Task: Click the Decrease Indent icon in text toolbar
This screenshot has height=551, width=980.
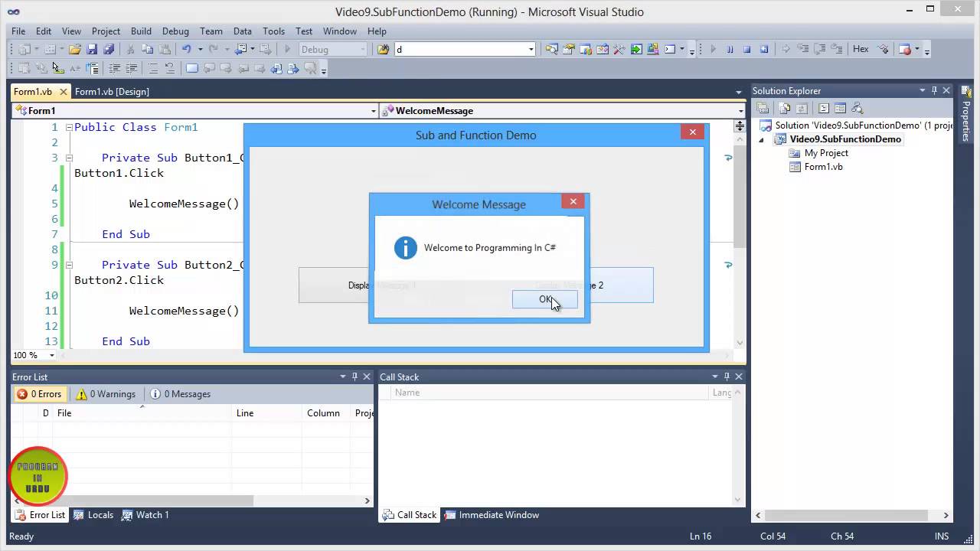Action: point(114,68)
